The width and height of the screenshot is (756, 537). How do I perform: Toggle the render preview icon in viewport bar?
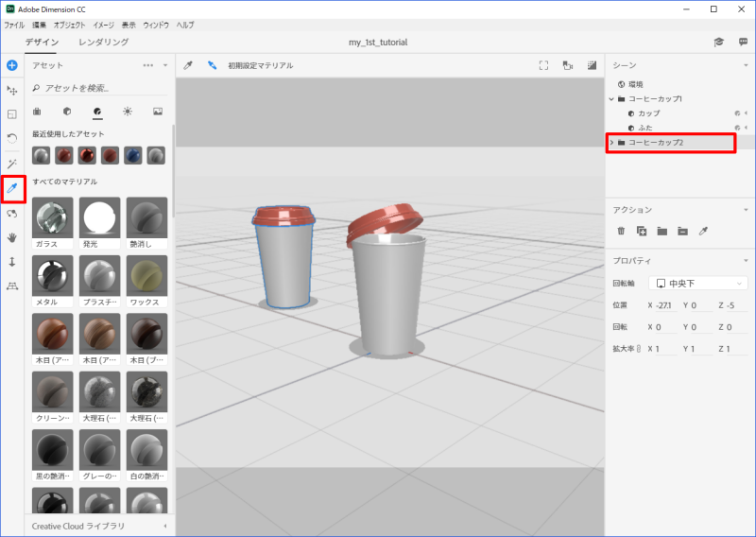(x=593, y=65)
